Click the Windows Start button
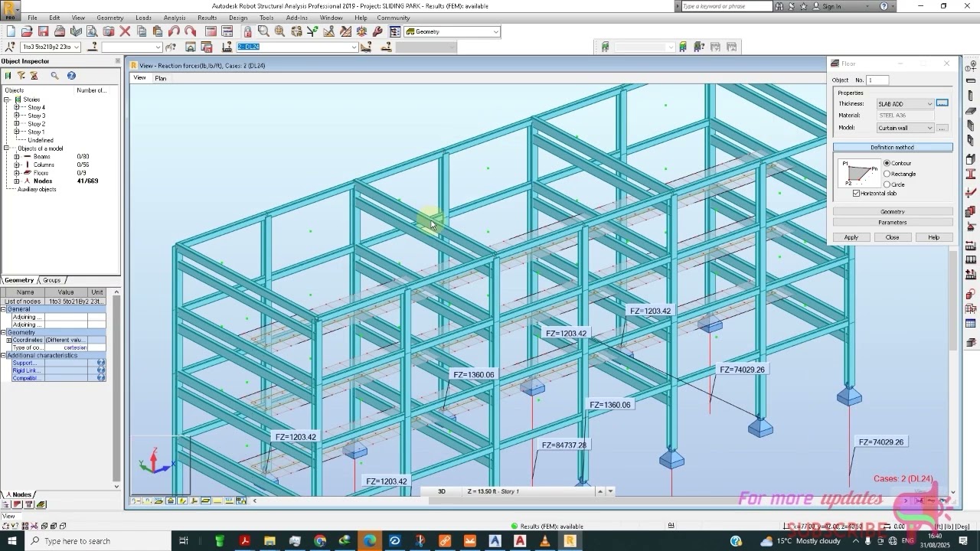Image resolution: width=980 pixels, height=551 pixels. (x=11, y=541)
